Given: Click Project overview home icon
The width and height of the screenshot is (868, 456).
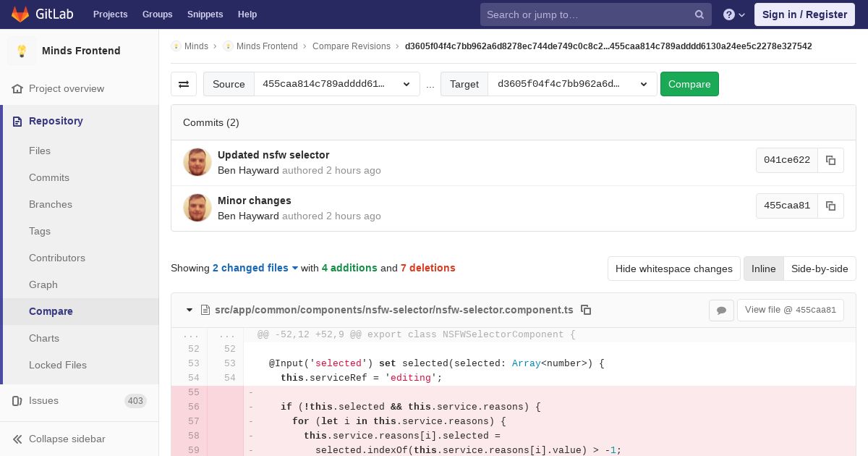Looking at the screenshot, I should [x=17, y=88].
